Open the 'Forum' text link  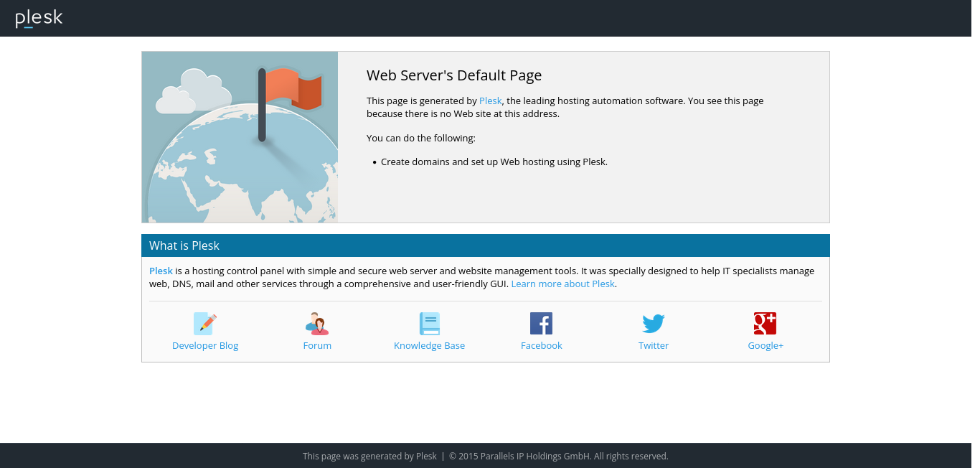pos(317,346)
